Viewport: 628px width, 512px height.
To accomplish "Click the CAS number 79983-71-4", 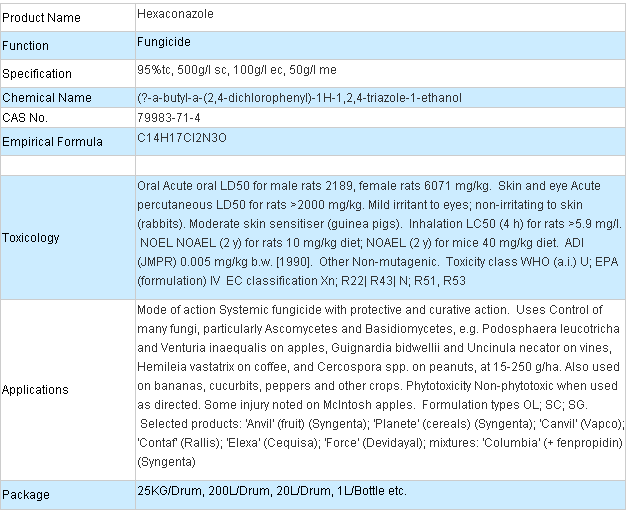I will 169,118.
